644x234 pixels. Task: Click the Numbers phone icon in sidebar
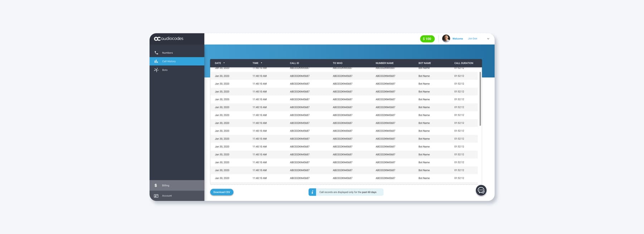(156, 53)
